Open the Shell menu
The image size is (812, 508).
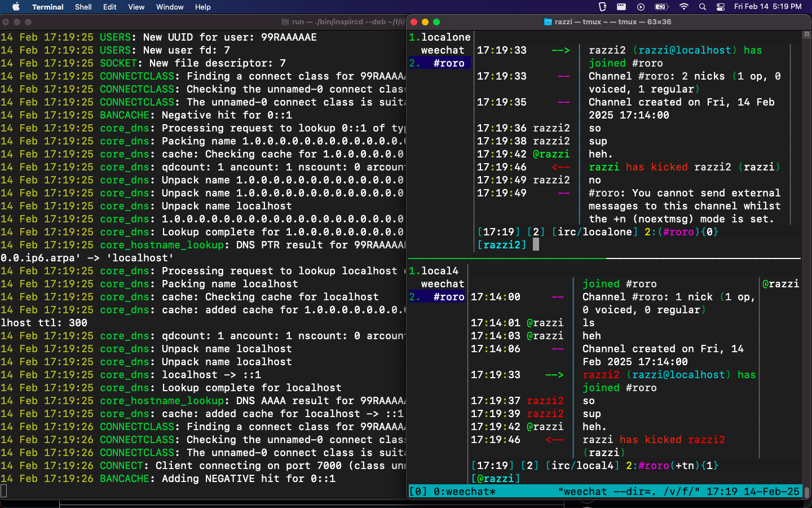click(x=83, y=7)
